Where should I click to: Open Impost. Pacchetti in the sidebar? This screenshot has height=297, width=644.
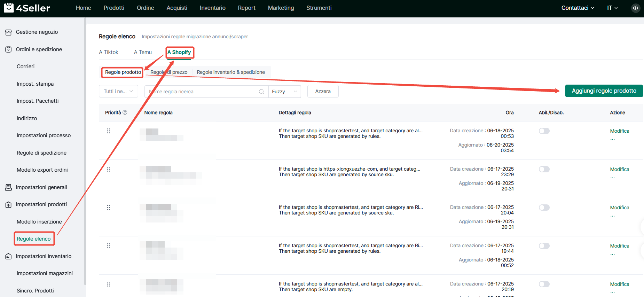(38, 101)
